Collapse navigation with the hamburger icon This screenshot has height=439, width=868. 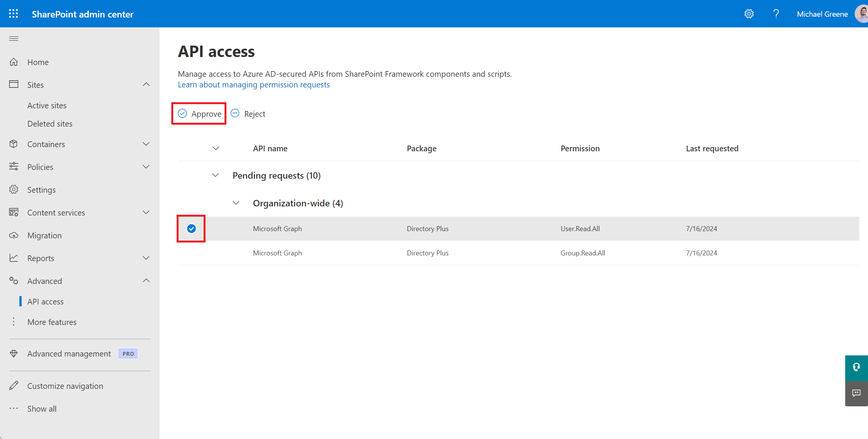14,38
